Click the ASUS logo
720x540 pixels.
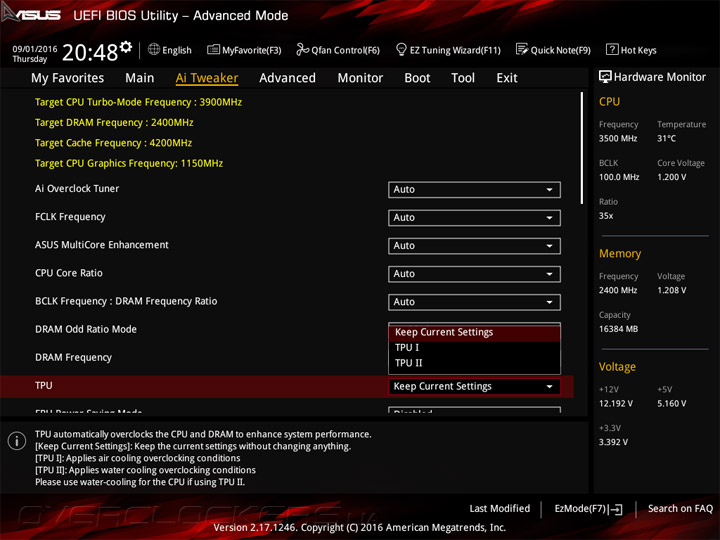pos(31,14)
